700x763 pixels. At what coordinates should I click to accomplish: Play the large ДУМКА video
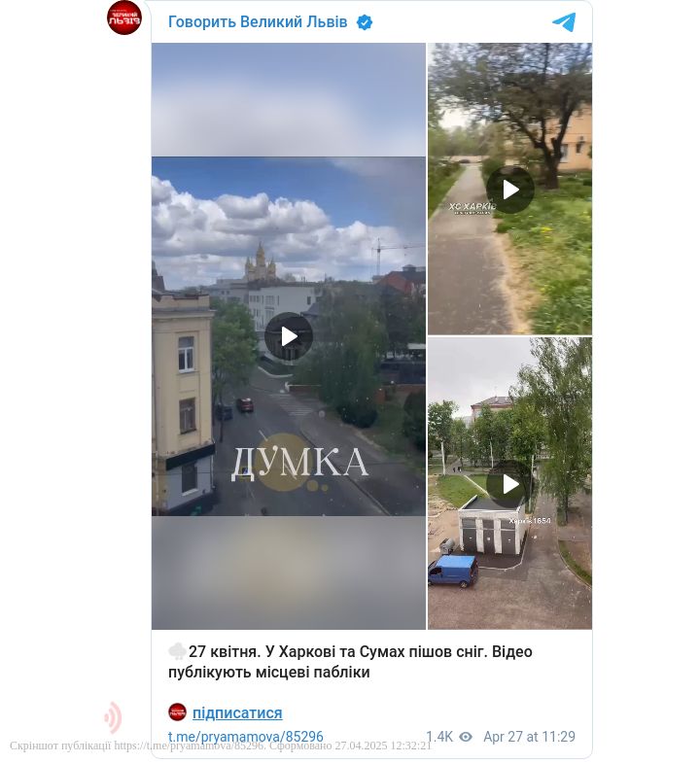click(289, 336)
